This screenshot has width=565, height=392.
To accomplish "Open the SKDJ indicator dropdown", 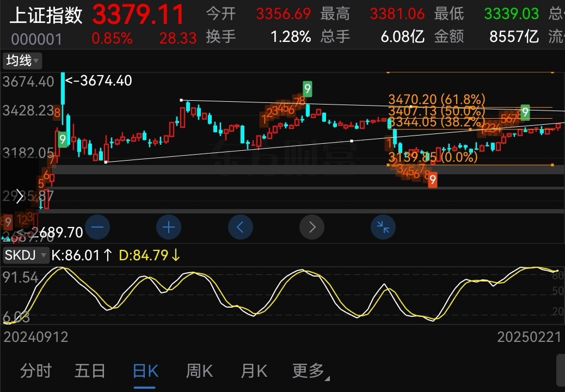I will pyautogui.click(x=25, y=255).
